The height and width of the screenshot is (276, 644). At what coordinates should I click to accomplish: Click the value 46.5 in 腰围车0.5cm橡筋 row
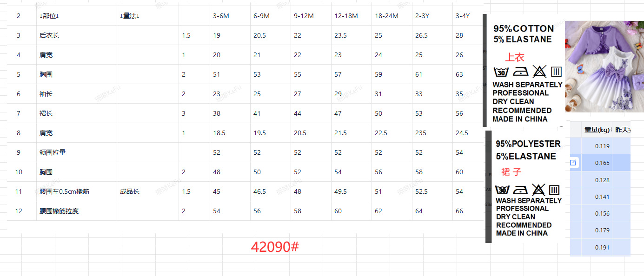[259, 191]
